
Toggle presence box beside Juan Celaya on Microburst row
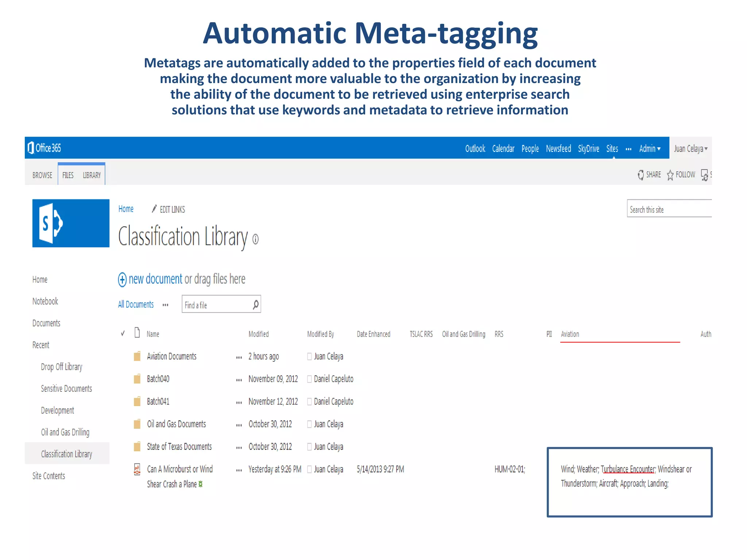coord(309,470)
